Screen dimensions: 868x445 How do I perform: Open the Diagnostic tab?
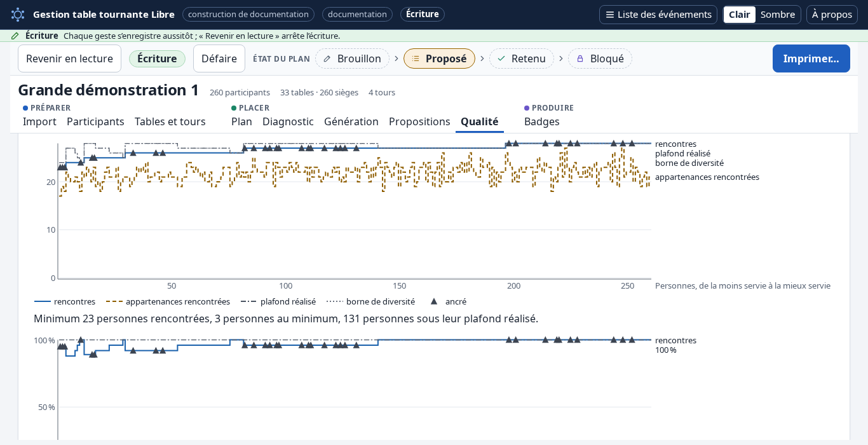288,121
